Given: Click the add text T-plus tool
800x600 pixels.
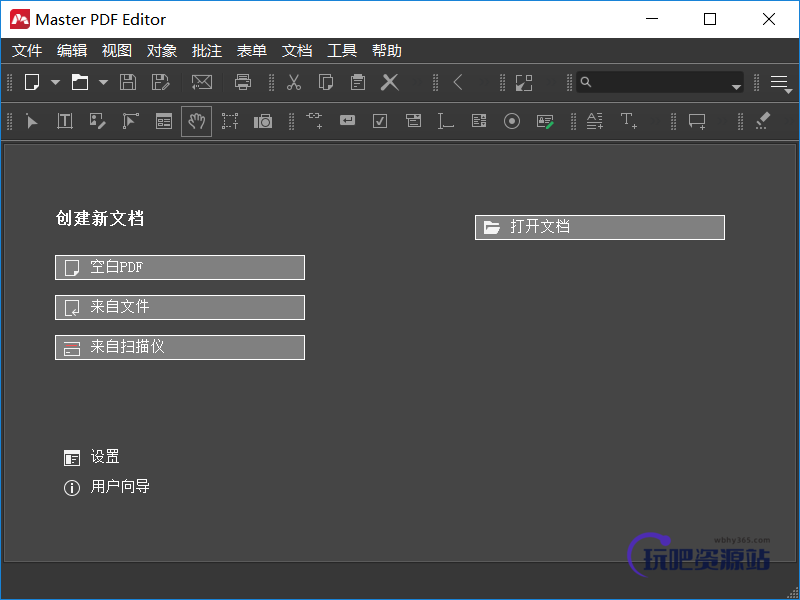Looking at the screenshot, I should [628, 121].
